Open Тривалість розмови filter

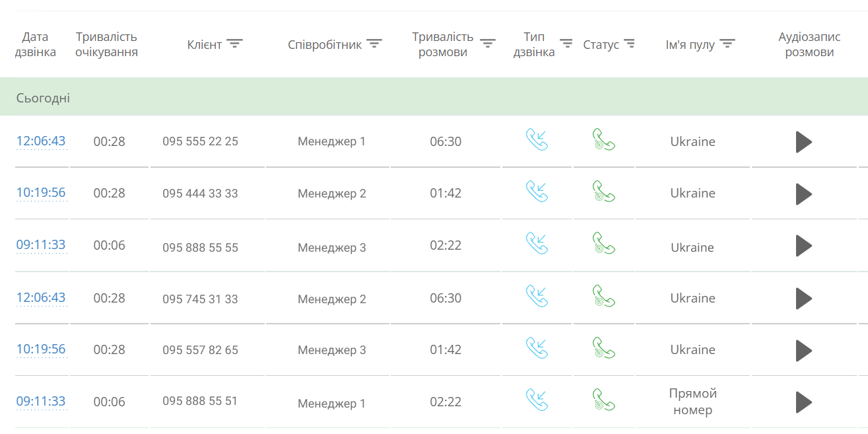click(x=488, y=44)
